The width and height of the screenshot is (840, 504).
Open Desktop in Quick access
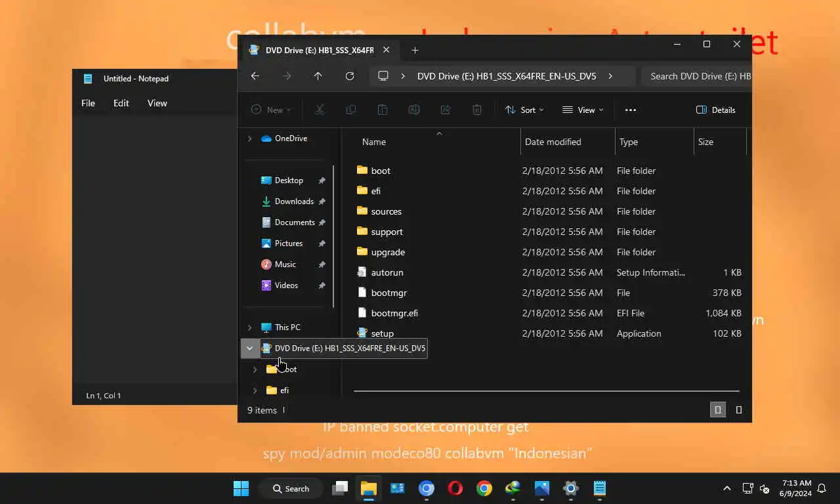point(289,180)
